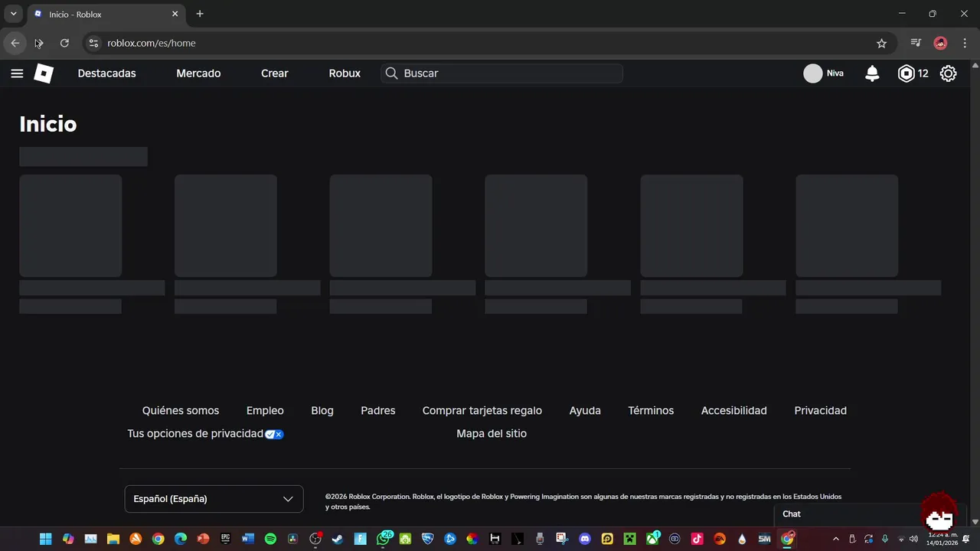Go back to the previous page
This screenshot has height=551, width=980.
pos(15,44)
